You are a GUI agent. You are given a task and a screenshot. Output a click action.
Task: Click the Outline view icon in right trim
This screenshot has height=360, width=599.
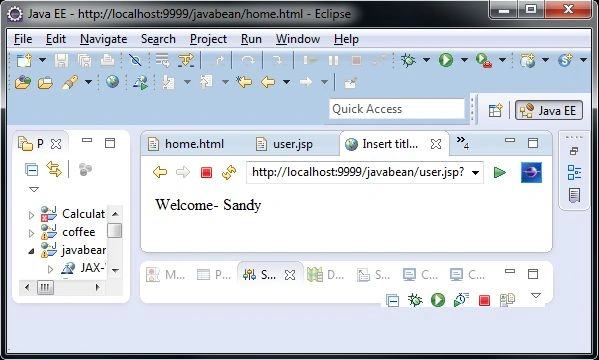coord(574,172)
